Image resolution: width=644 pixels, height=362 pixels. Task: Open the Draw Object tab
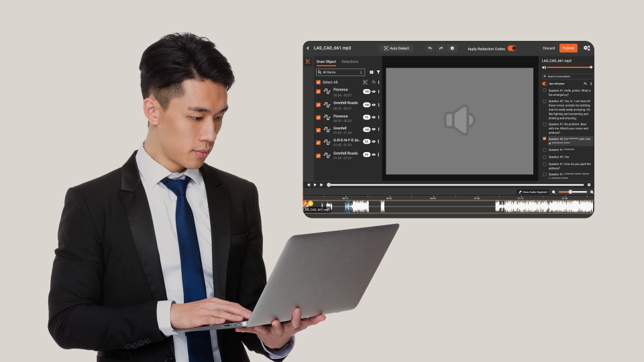point(326,62)
